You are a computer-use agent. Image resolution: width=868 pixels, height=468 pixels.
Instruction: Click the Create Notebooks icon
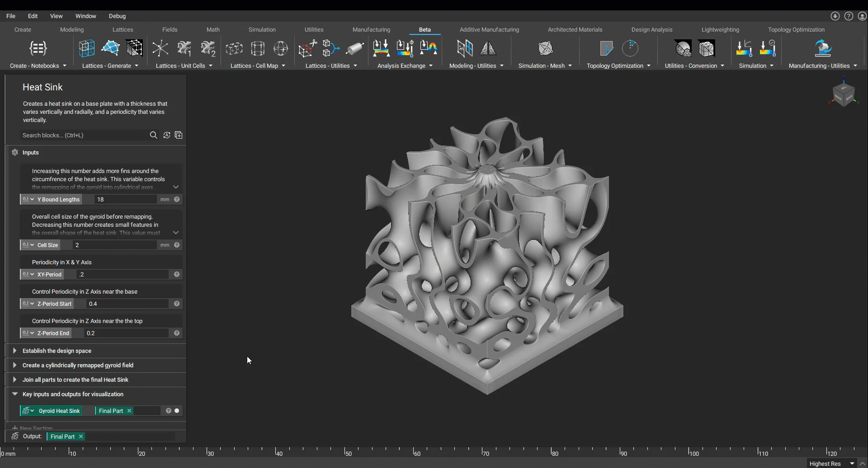(x=38, y=48)
